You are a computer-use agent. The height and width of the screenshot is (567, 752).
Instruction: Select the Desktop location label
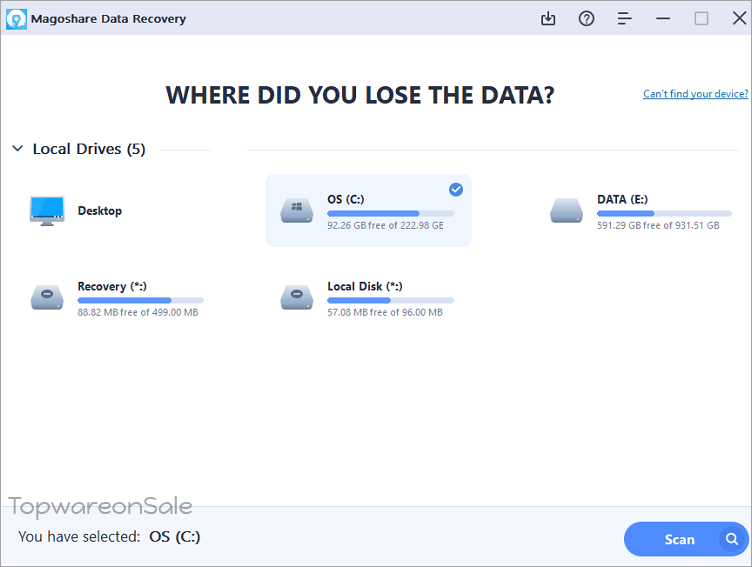pyautogui.click(x=100, y=211)
